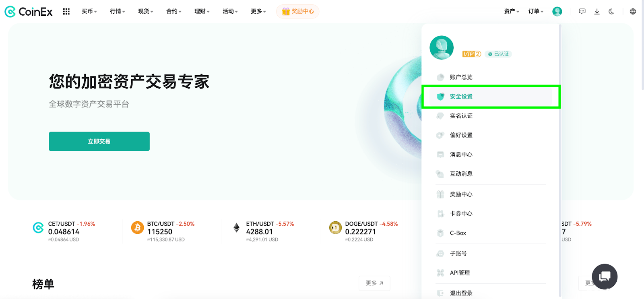Select 安全设置 from the account menu

point(461,97)
